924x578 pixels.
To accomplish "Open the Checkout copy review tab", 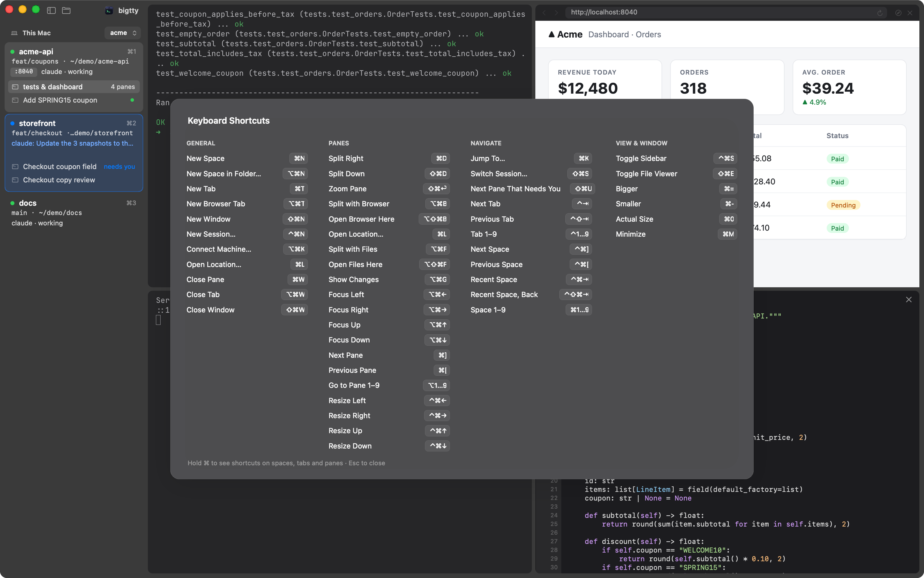I will (x=74, y=180).
